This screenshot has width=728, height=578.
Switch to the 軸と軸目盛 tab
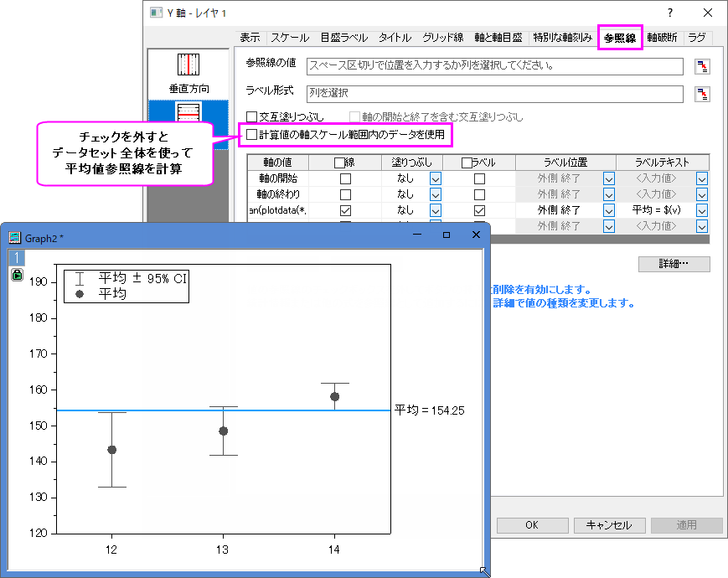click(498, 38)
